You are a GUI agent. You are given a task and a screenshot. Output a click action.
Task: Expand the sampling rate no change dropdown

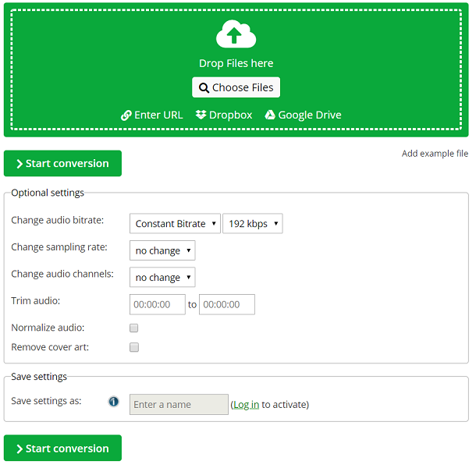click(x=162, y=250)
